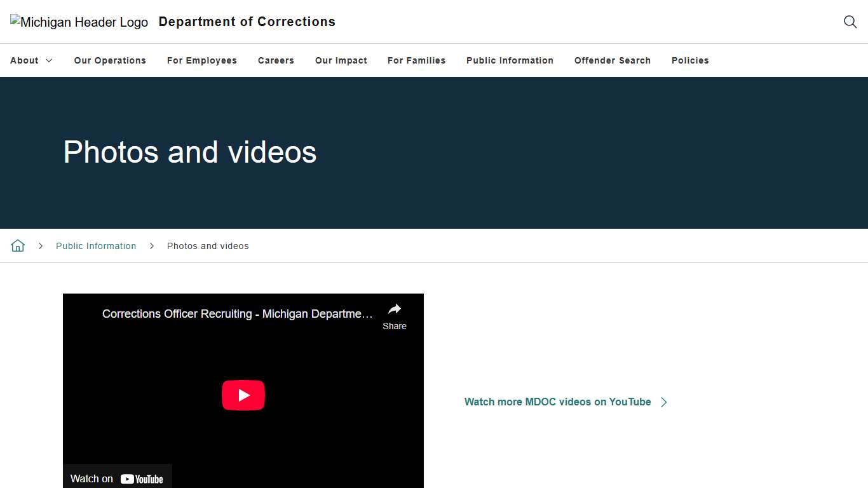Image resolution: width=868 pixels, height=488 pixels.
Task: Expand the About dropdown menu
Action: pos(31,60)
